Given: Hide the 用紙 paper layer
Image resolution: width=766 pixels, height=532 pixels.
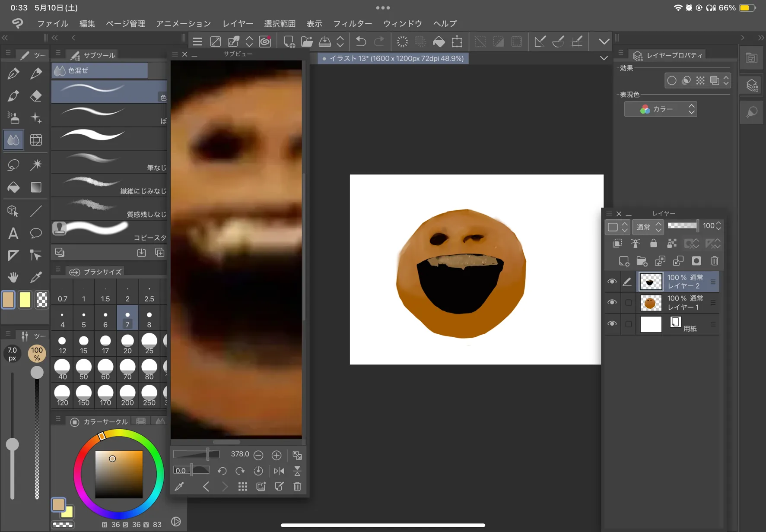Looking at the screenshot, I should (612, 324).
